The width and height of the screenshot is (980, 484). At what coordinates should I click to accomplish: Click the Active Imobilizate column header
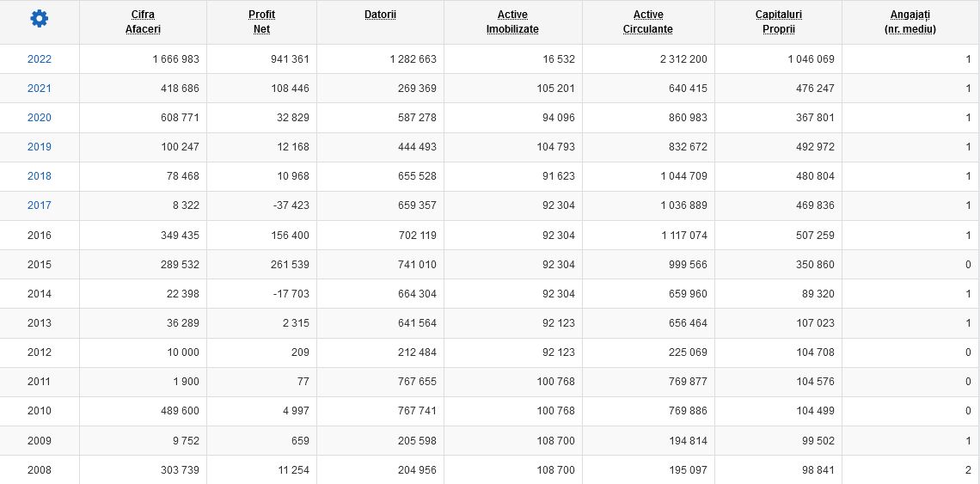coord(512,21)
